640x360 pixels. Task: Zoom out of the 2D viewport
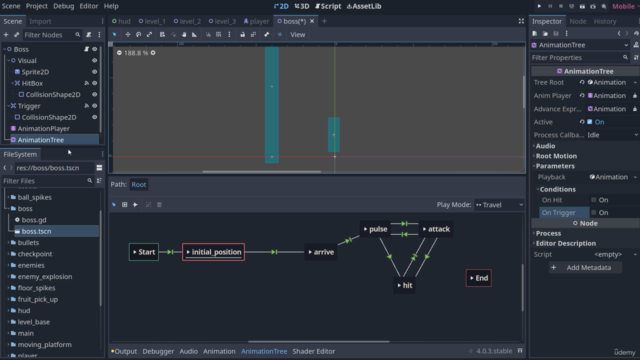pos(119,53)
